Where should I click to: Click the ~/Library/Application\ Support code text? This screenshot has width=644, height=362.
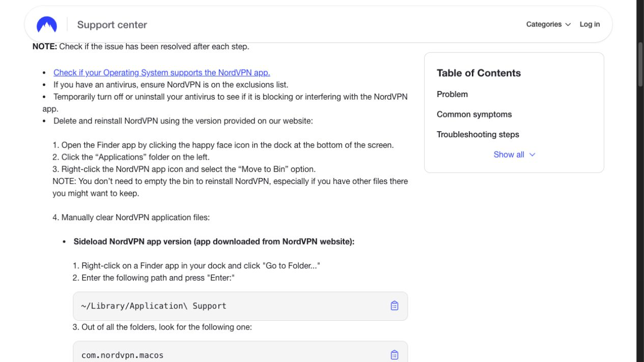click(154, 306)
